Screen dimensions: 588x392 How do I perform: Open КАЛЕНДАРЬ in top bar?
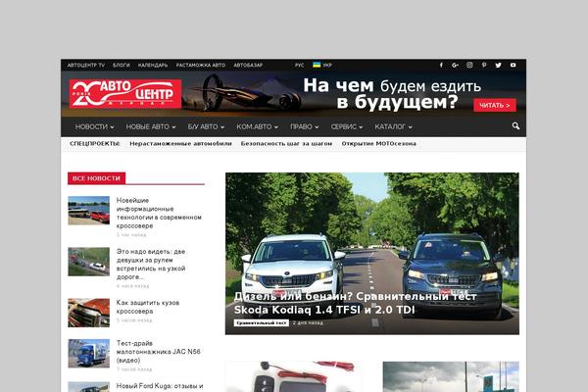coord(153,66)
